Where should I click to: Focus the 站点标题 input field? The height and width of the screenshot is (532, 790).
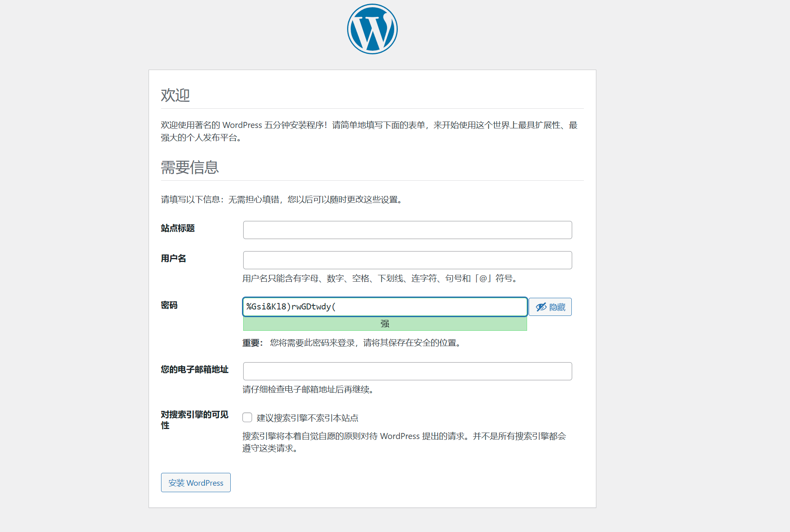[x=407, y=230]
